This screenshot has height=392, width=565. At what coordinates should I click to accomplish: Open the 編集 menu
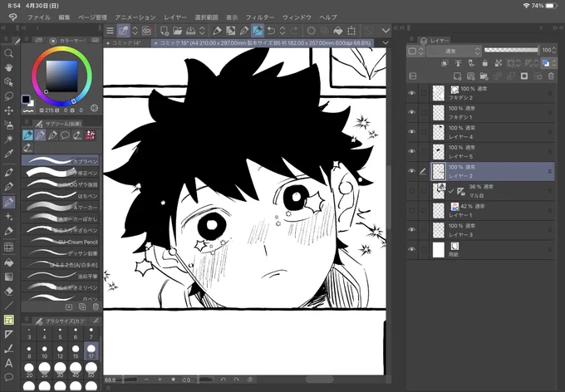coord(64,17)
